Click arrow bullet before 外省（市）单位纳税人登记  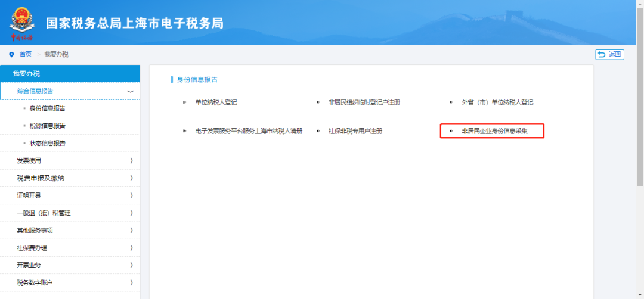[451, 102]
